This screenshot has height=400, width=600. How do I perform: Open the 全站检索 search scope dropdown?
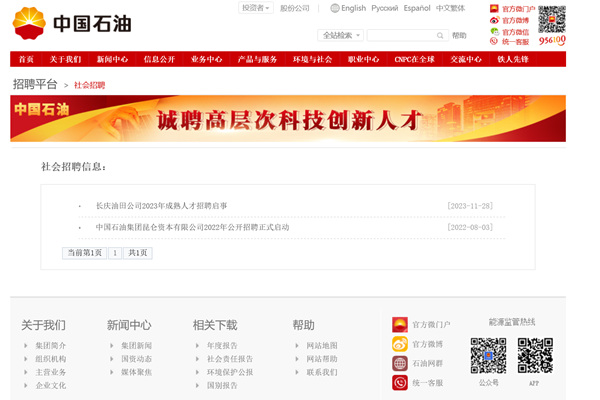click(x=341, y=36)
